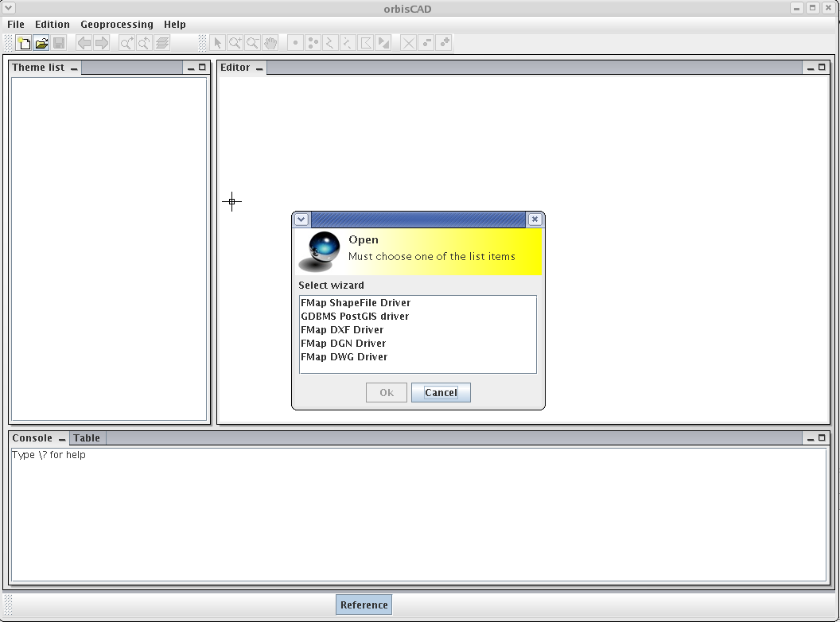Select the arrow pointer selection tool

[218, 43]
